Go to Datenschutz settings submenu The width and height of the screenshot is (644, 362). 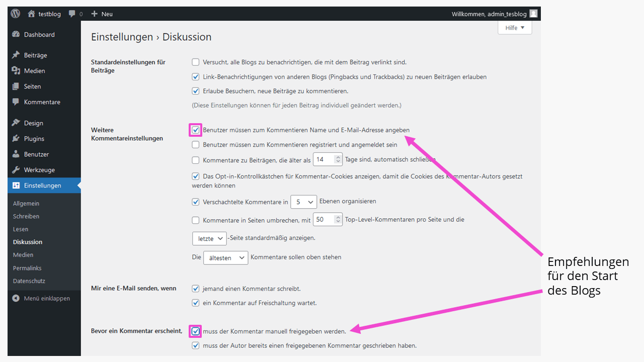click(29, 281)
